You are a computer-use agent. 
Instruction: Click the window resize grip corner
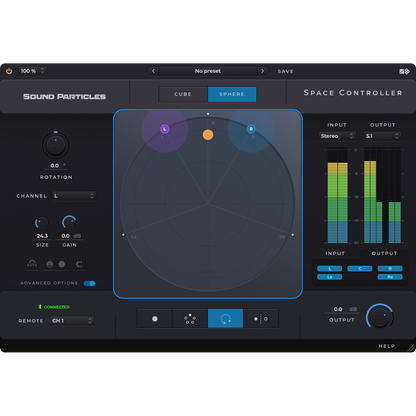tap(411, 347)
